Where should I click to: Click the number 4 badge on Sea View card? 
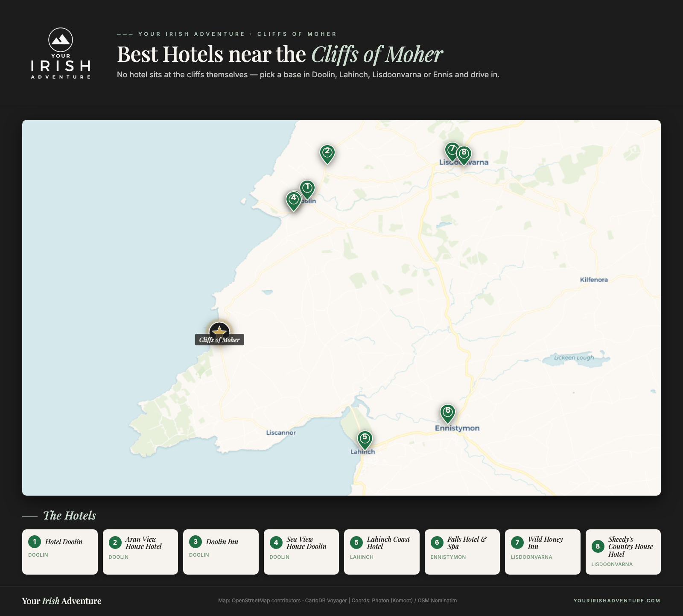[276, 543]
